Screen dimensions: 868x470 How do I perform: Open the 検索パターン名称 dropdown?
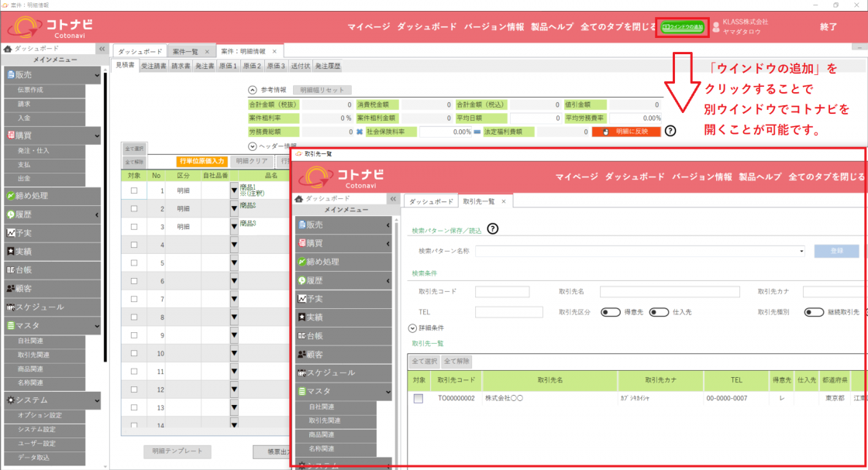click(x=801, y=252)
